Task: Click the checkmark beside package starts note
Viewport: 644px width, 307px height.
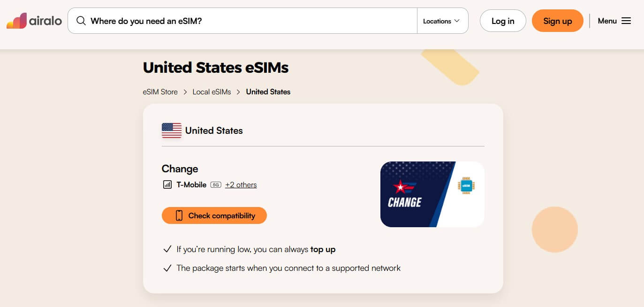Action: point(167,269)
